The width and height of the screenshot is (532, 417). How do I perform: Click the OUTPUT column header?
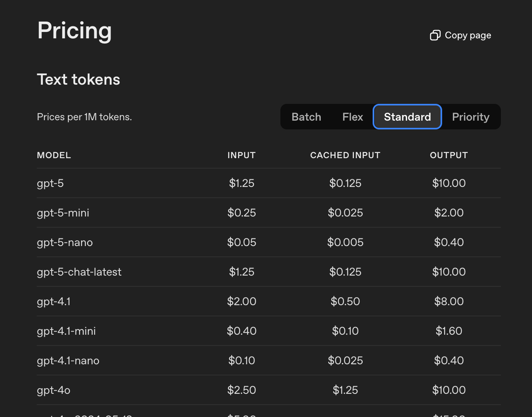[x=449, y=155]
